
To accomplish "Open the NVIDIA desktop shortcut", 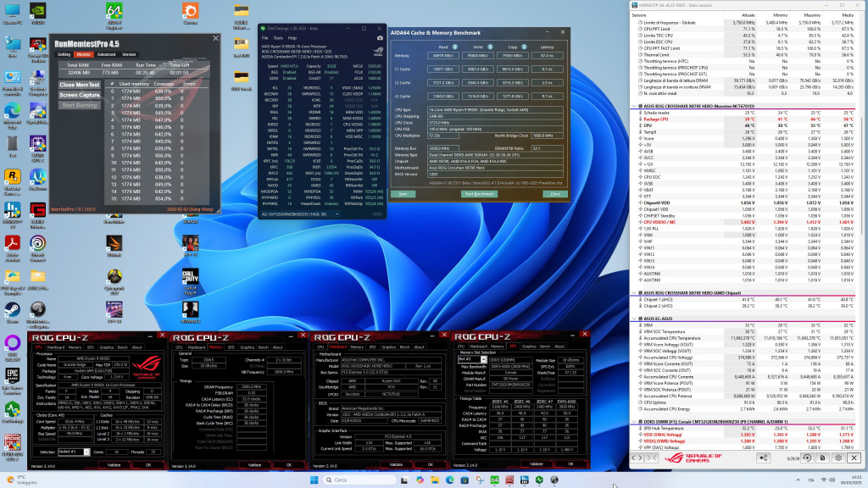I will (x=37, y=14).
